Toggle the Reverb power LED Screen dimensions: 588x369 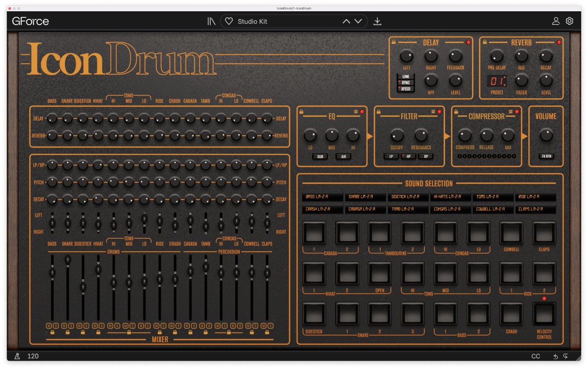pos(559,43)
